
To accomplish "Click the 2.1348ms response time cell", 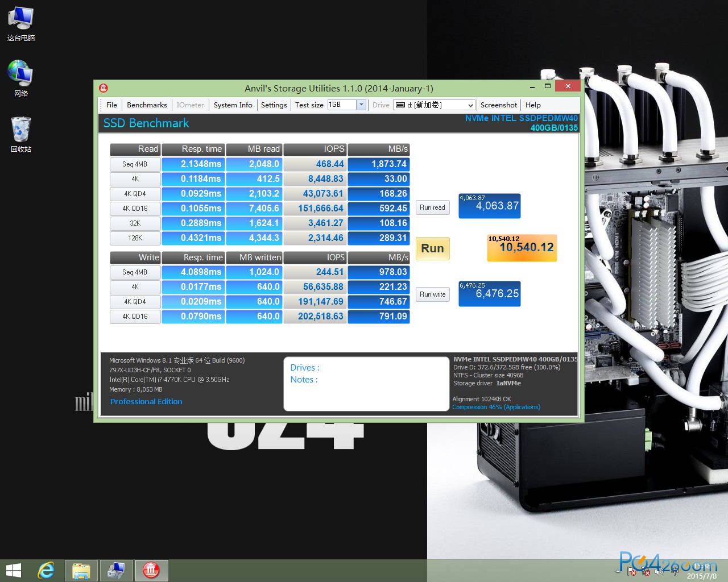I will click(x=193, y=164).
